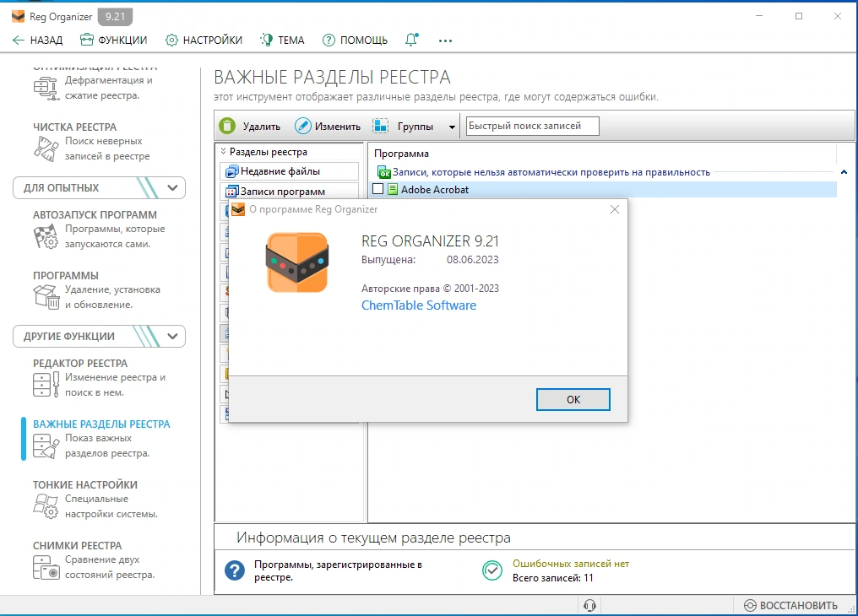This screenshot has width=858, height=616.
Task: Open the ПОМОЩЬ menu
Action: [x=355, y=40]
